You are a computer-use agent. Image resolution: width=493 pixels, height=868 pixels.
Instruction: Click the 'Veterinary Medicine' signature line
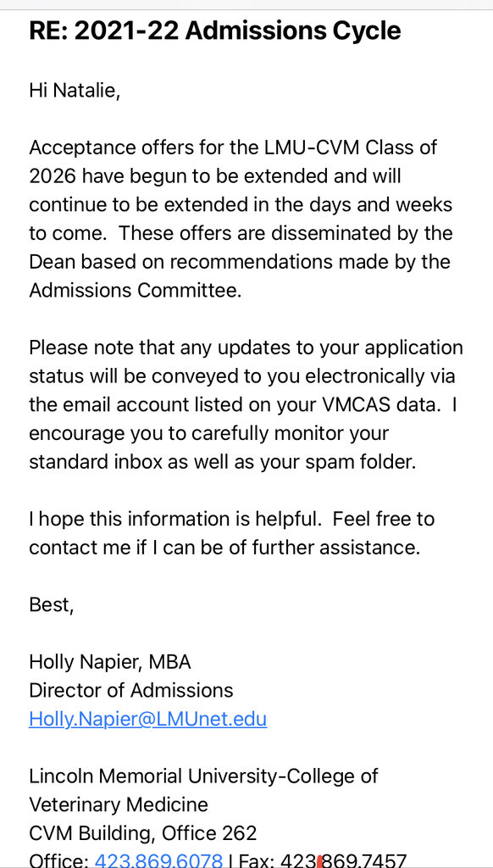tap(119, 804)
